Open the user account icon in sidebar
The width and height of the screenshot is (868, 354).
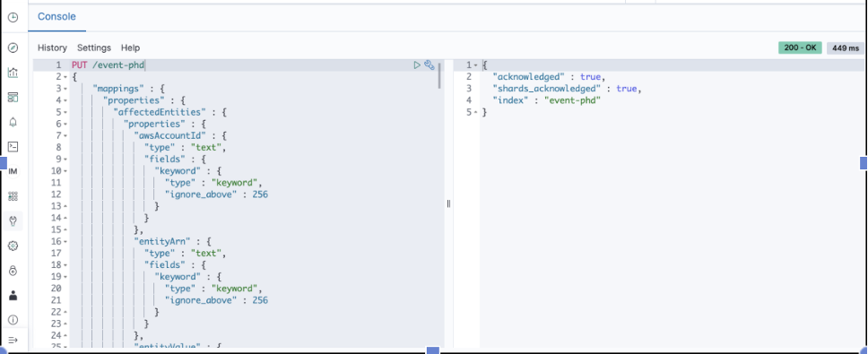coord(13,296)
